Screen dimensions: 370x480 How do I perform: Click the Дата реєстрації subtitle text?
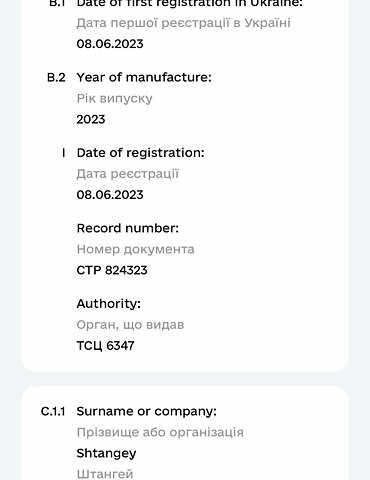pyautogui.click(x=128, y=174)
